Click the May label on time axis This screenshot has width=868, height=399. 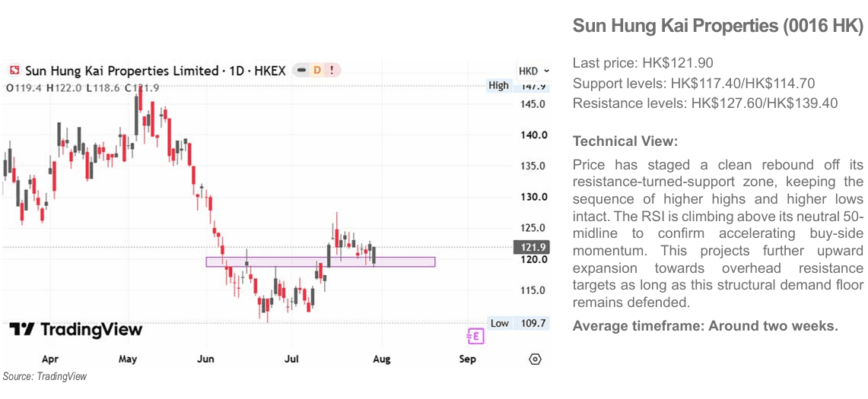[x=128, y=359]
